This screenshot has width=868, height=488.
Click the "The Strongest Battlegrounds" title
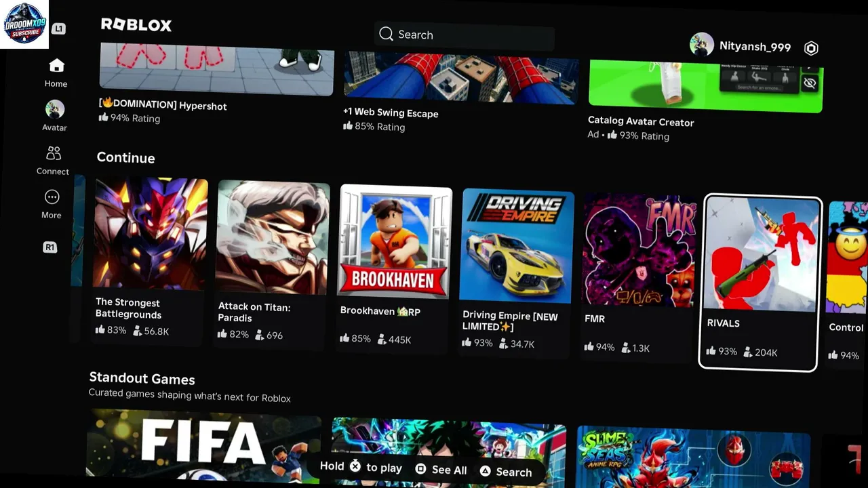(129, 308)
